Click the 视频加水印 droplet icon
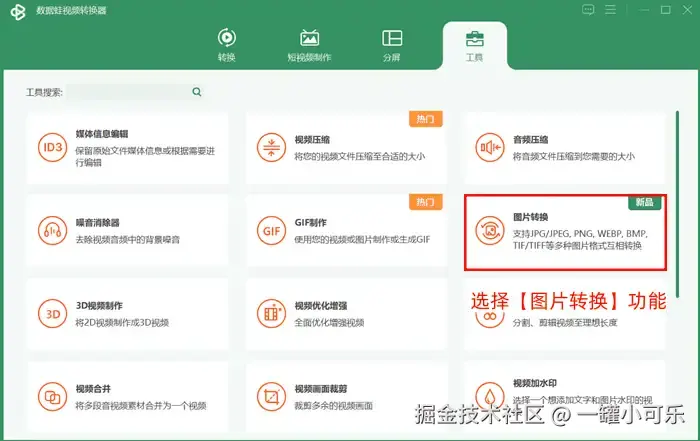Screen dimensions: 700x441 pyautogui.click(x=490, y=395)
